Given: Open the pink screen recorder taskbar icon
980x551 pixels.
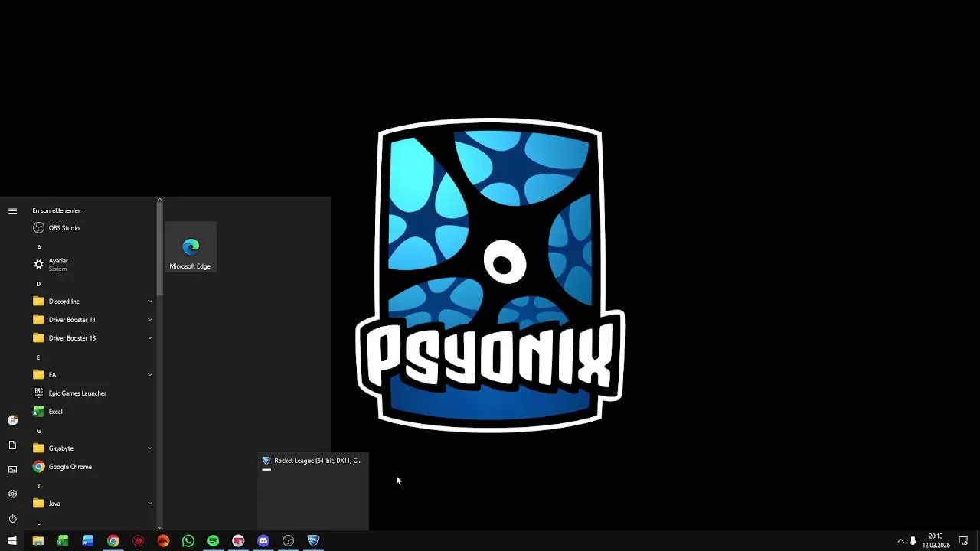Looking at the screenshot, I should pyautogui.click(x=238, y=541).
